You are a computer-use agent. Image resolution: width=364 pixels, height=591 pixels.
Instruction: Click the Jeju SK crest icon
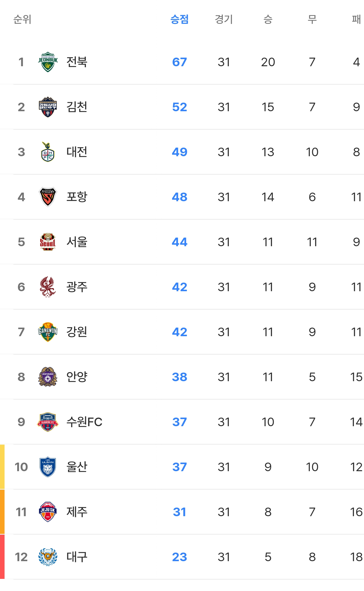click(x=48, y=512)
